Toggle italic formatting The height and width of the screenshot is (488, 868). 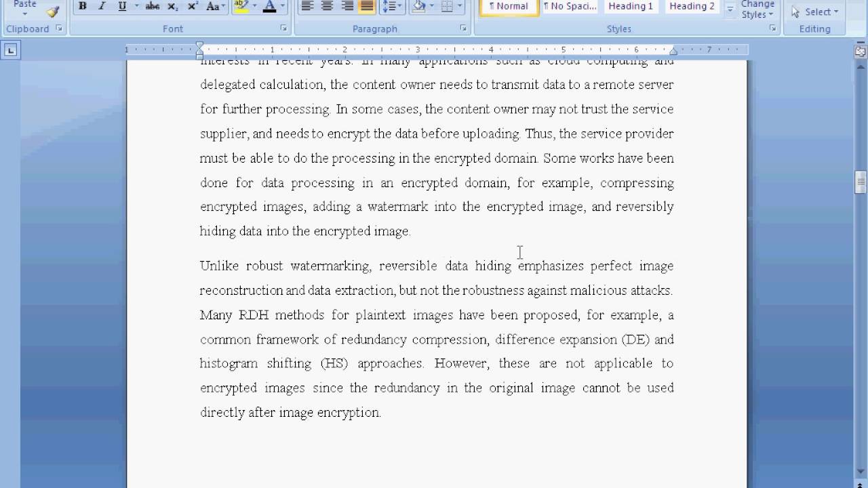[102, 6]
